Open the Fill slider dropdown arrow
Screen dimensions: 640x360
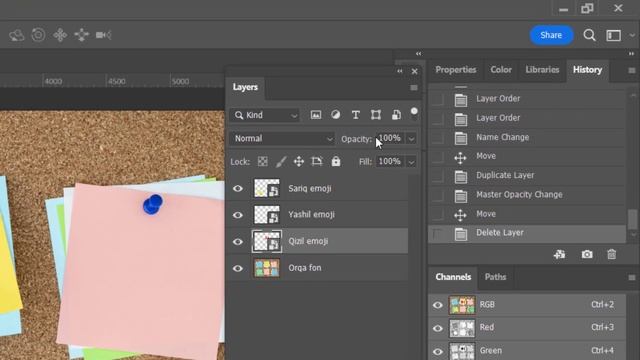coord(411,162)
